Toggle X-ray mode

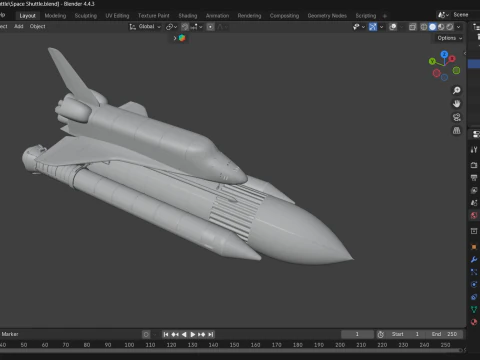[x=413, y=27]
